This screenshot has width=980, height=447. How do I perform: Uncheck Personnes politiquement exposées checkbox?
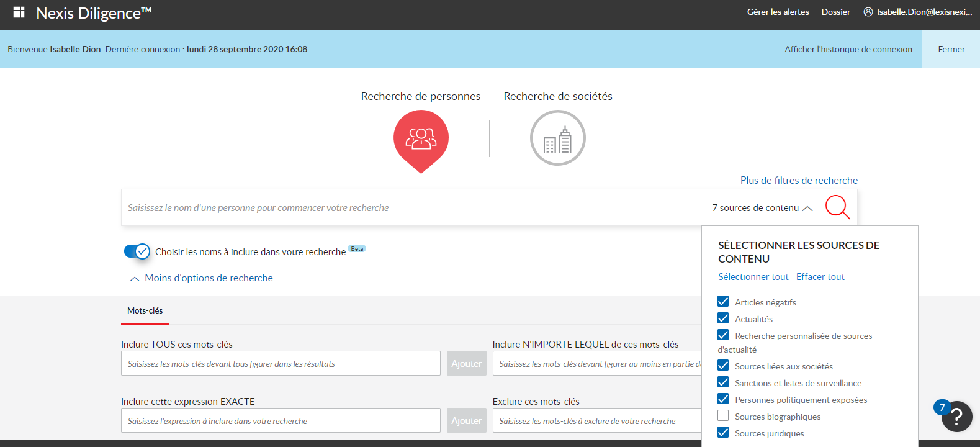[x=723, y=399]
